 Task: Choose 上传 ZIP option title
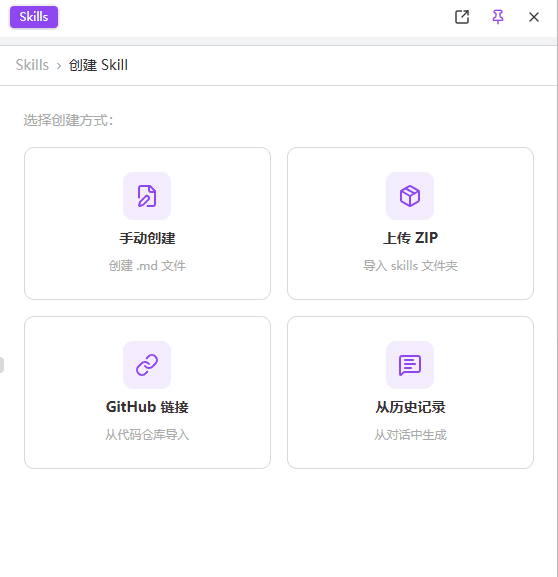pos(410,238)
